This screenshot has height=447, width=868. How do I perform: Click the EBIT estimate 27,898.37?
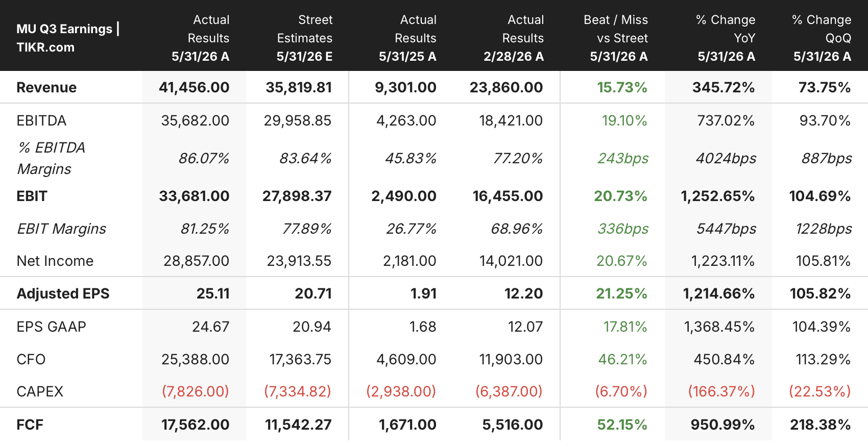point(297,196)
